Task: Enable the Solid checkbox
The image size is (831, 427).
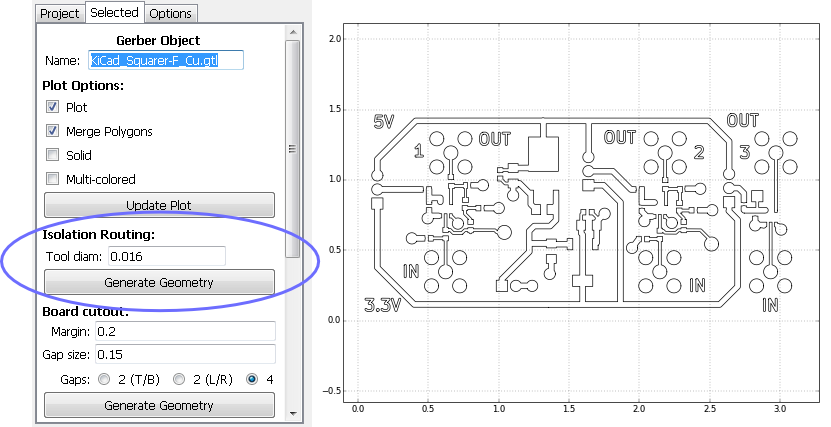Action: (x=53, y=155)
